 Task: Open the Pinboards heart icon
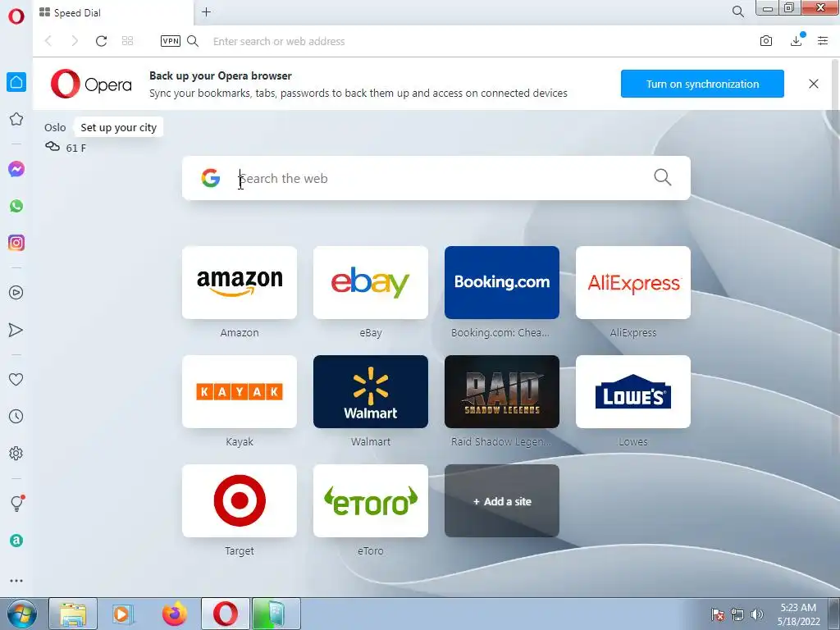pos(16,379)
